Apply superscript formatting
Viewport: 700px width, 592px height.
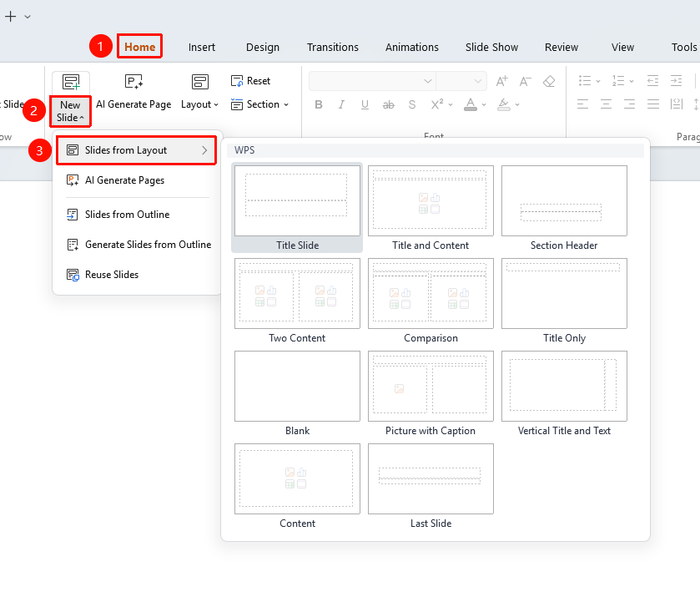coord(437,104)
